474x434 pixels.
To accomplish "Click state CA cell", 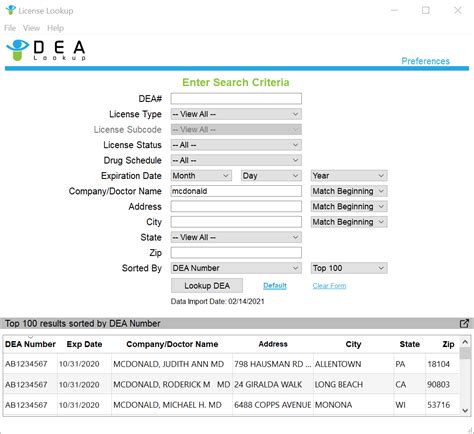I will (x=409, y=384).
